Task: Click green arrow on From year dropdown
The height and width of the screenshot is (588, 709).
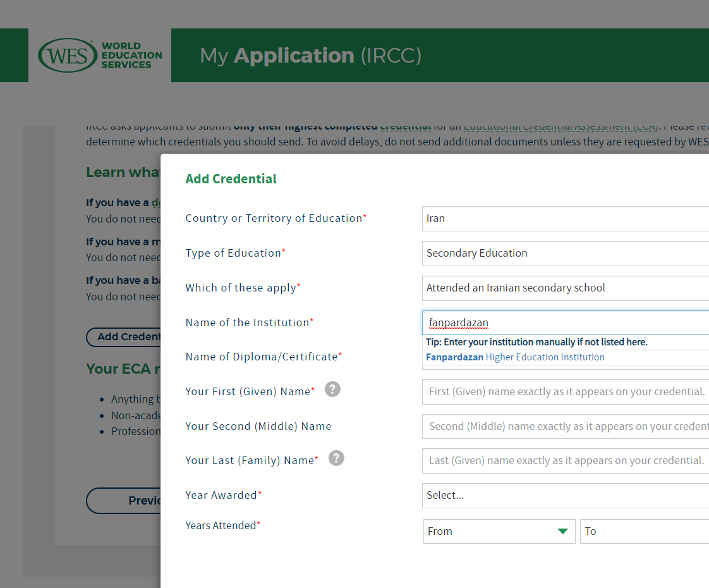Action: [562, 531]
